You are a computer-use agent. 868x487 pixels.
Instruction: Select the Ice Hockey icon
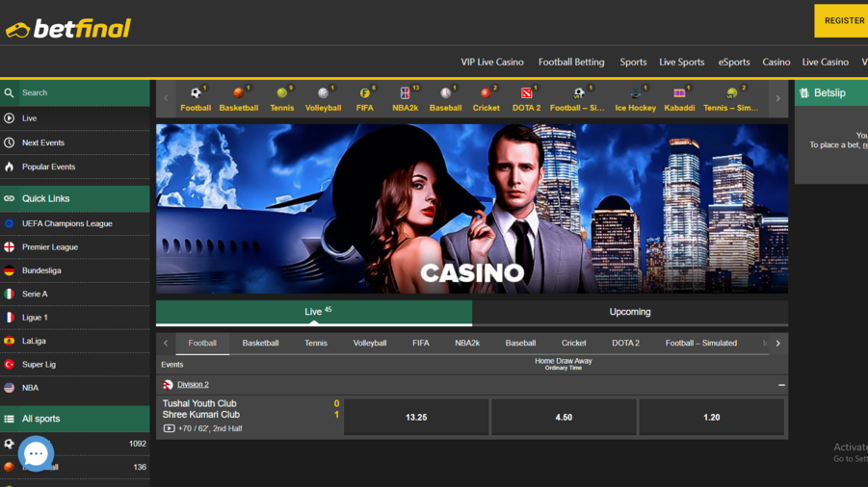[635, 94]
